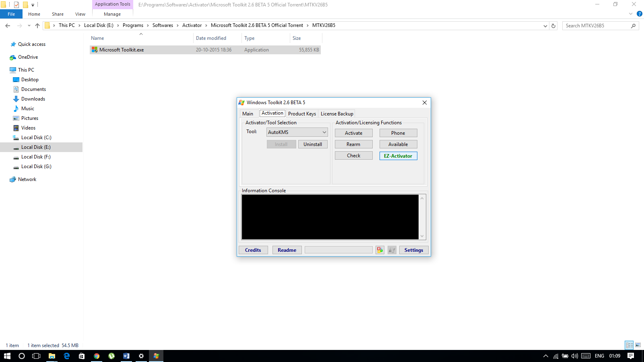Click ENG language indicator in taskbar
This screenshot has width=644, height=362.
click(599, 356)
